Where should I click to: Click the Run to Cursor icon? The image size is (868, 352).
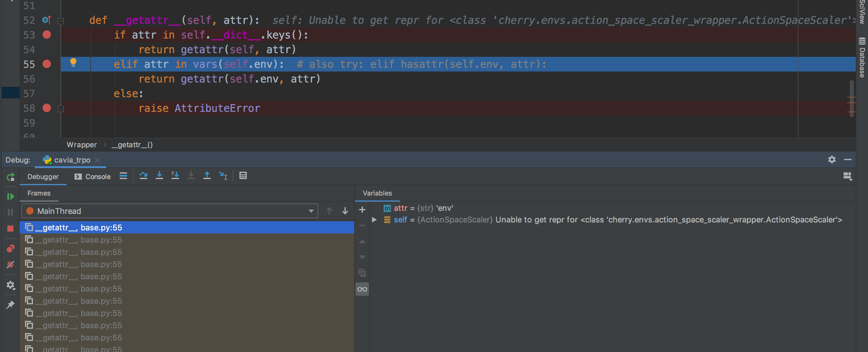click(223, 176)
